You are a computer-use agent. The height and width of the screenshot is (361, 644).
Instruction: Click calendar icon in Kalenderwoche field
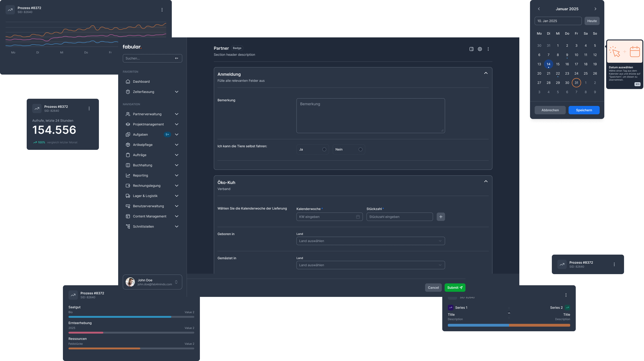(358, 217)
